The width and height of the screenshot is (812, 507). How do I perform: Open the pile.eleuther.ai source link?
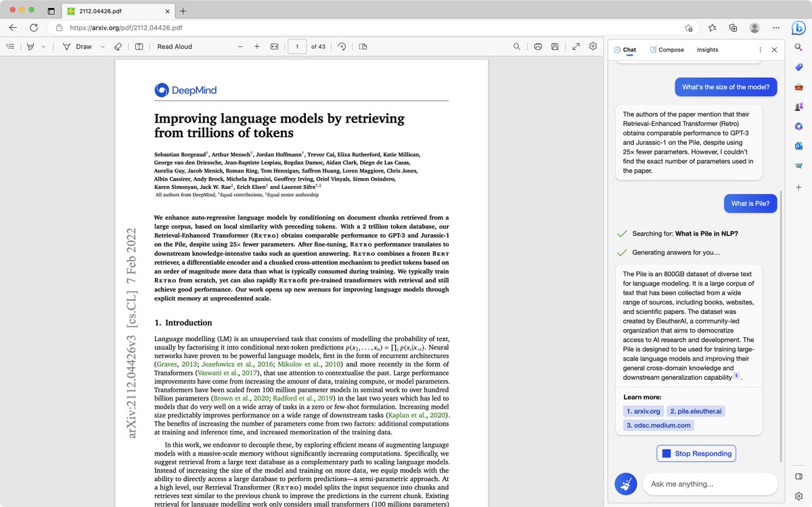(x=695, y=411)
